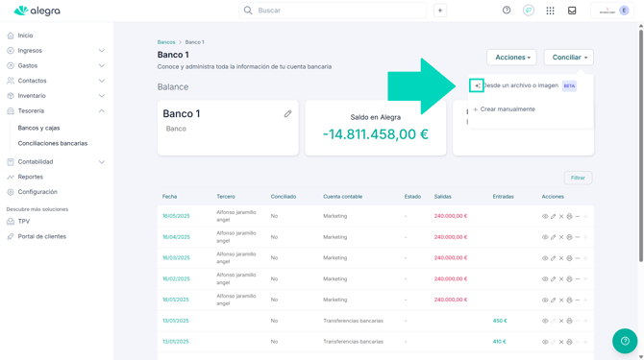Sort by Fecha column header
Image resolution: width=644 pixels, height=360 pixels.
coord(169,197)
